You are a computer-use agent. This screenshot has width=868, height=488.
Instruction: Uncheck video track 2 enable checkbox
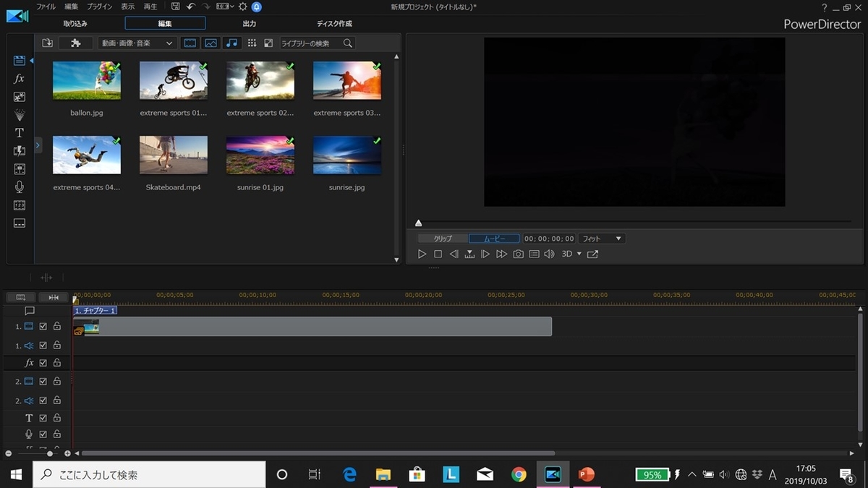pos(43,382)
